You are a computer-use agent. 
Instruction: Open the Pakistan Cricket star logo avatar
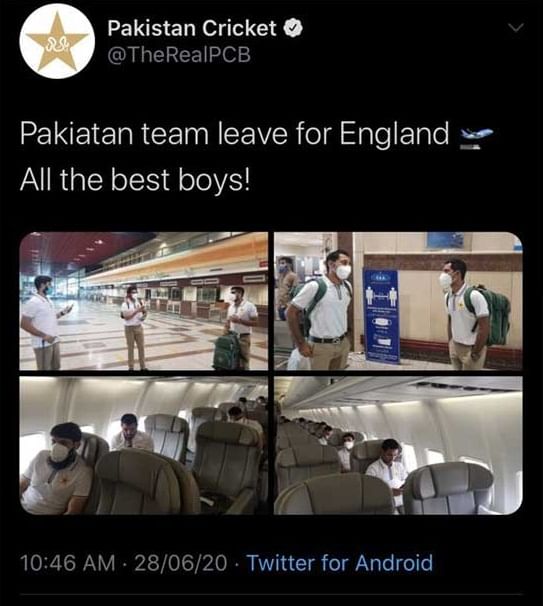tap(58, 41)
